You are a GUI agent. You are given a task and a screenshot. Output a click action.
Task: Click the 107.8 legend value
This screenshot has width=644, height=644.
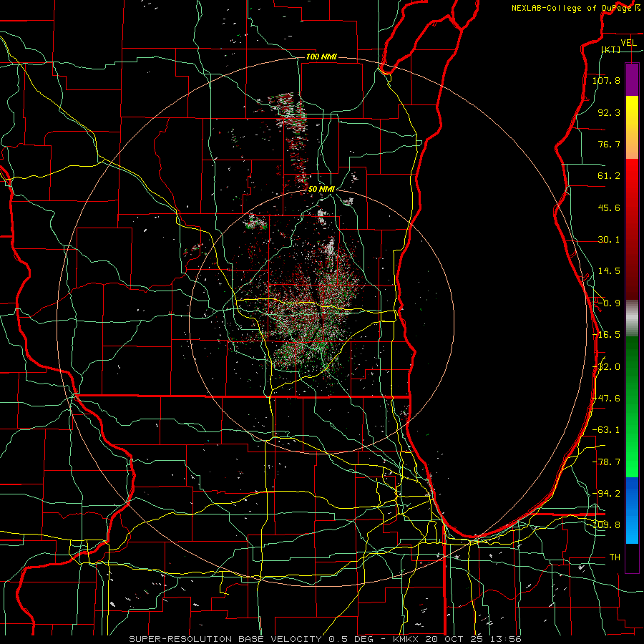coord(606,80)
